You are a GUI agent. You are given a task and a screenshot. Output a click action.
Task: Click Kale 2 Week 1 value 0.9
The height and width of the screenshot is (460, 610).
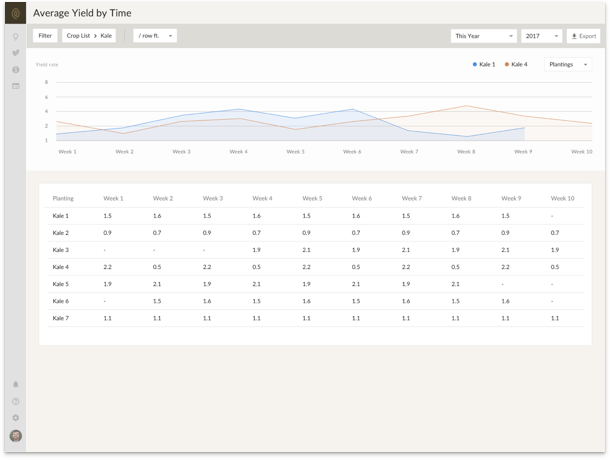coord(107,233)
